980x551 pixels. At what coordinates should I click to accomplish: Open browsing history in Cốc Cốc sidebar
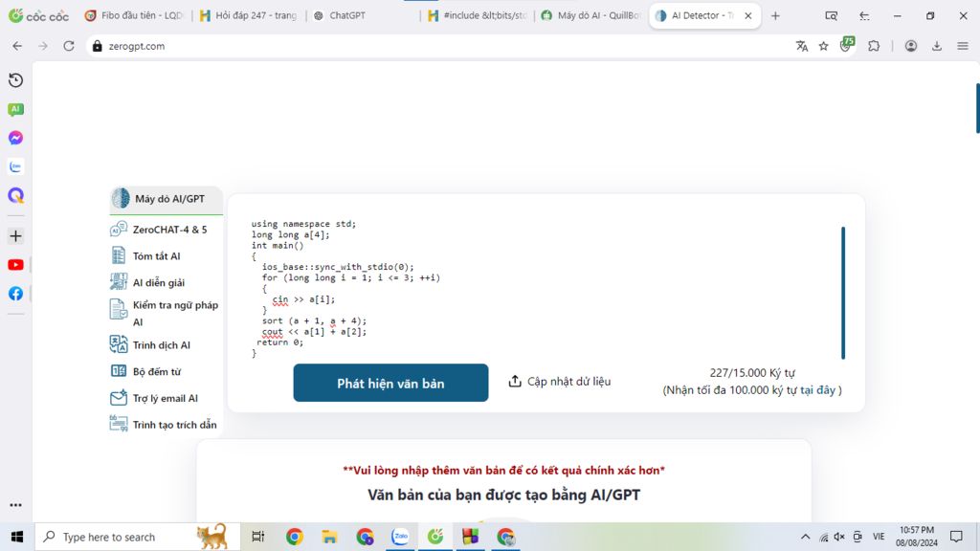pyautogui.click(x=15, y=80)
